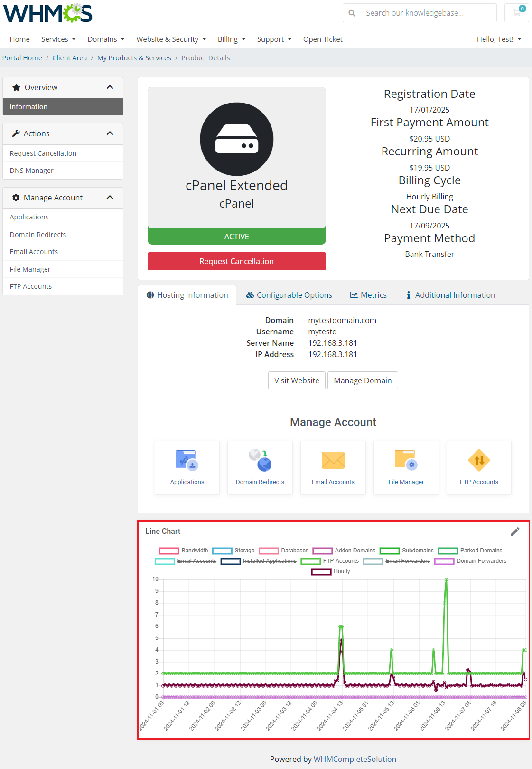Image resolution: width=532 pixels, height=769 pixels.
Task: Toggle Email Accounts series in legend
Action: point(186,561)
